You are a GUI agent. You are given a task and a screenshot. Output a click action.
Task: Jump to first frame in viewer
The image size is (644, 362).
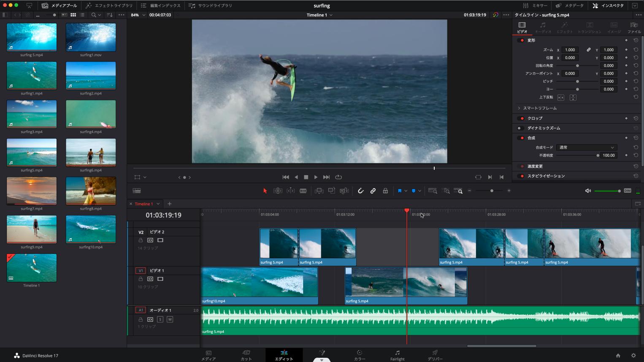click(x=286, y=177)
